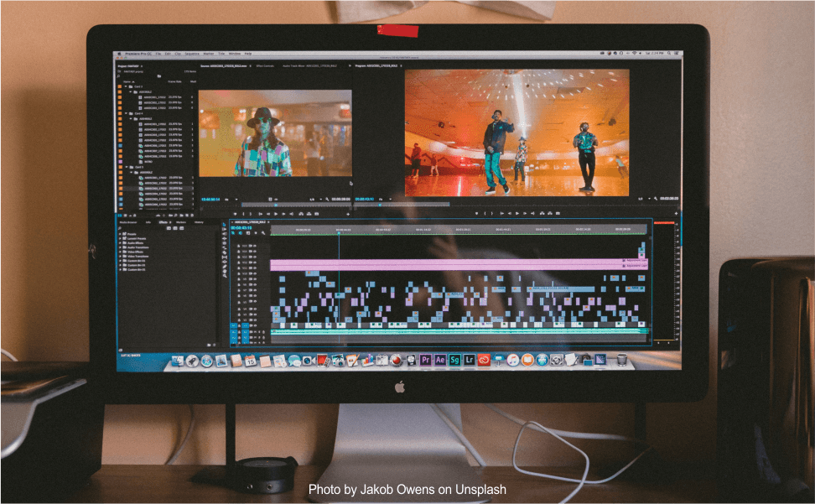Click Step Forward in Source monitor
Screen dimensions: 815x504
coord(283,214)
